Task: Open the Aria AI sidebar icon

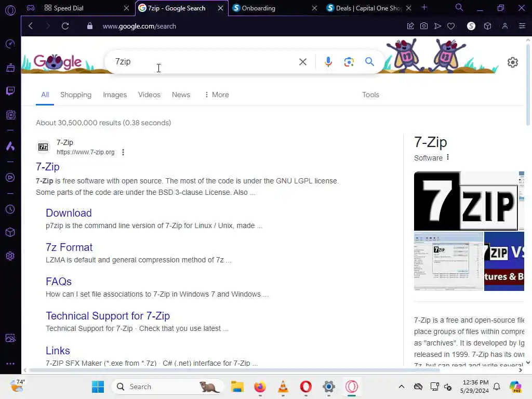Action: coord(10,146)
